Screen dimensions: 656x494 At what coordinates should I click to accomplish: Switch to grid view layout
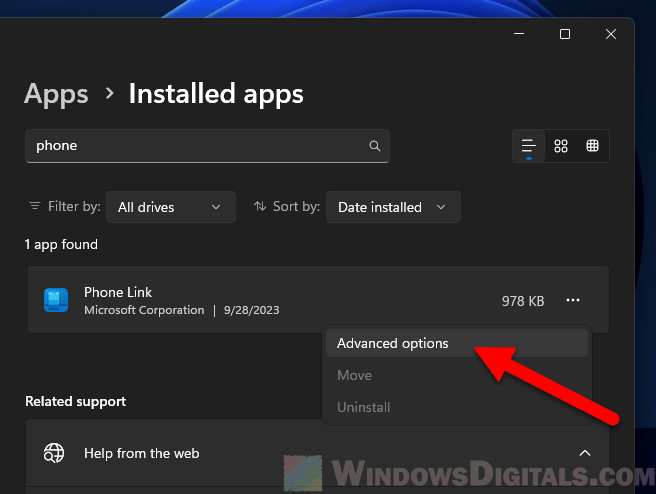(561, 146)
